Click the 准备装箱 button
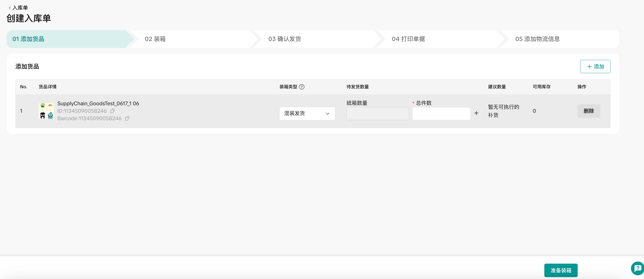This screenshot has height=279, width=644. pos(561,270)
